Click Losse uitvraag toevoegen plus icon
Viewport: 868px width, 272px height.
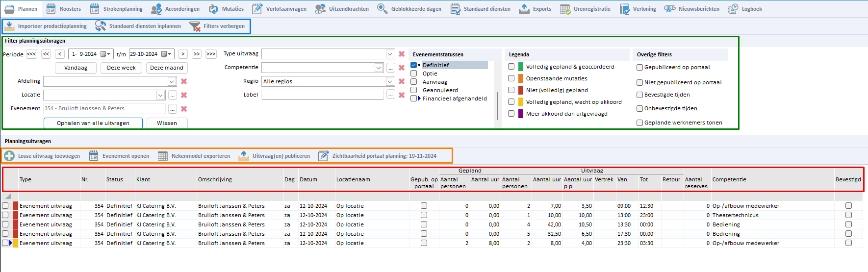pos(9,156)
